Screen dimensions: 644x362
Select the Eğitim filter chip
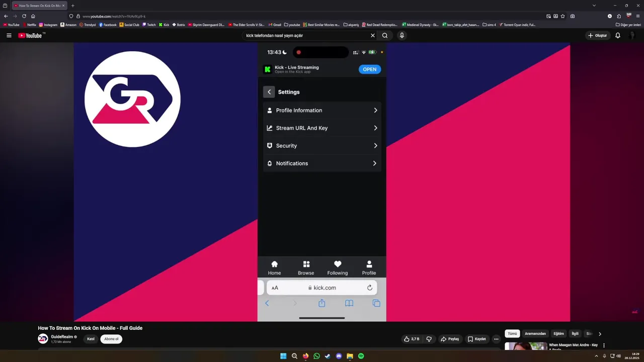click(x=559, y=333)
